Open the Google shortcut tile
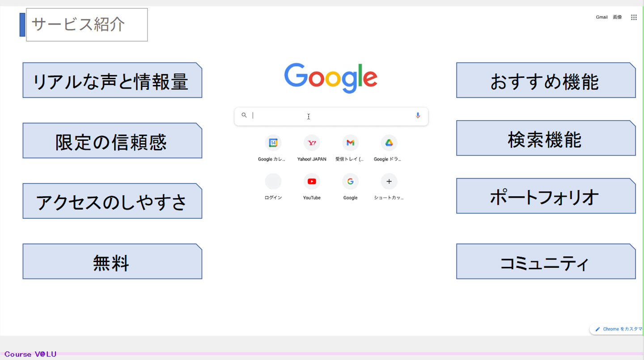Image resolution: width=644 pixels, height=360 pixels. (x=350, y=181)
